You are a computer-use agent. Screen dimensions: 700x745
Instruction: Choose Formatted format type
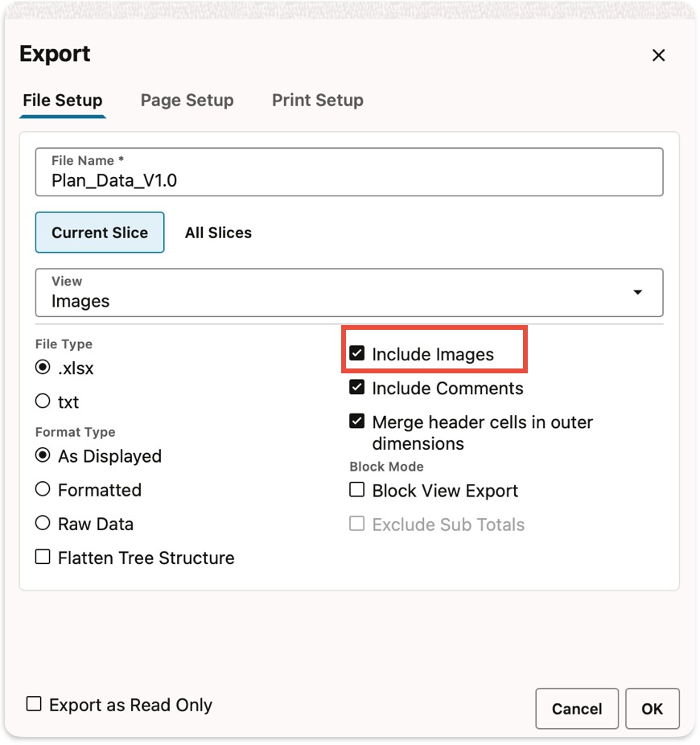point(42,489)
